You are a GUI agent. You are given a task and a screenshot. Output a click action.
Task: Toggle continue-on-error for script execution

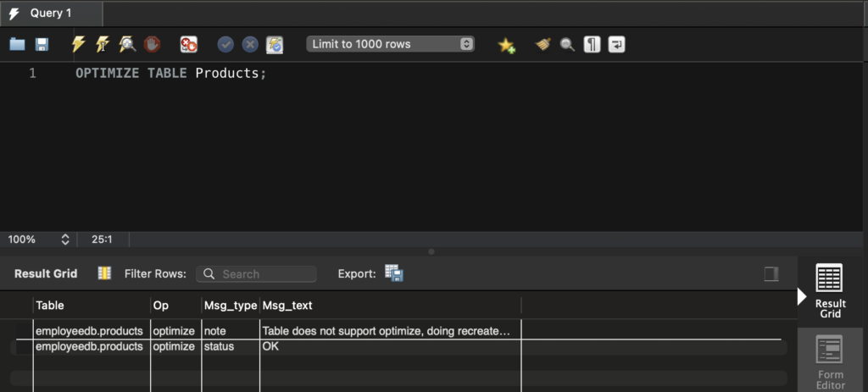coord(188,45)
